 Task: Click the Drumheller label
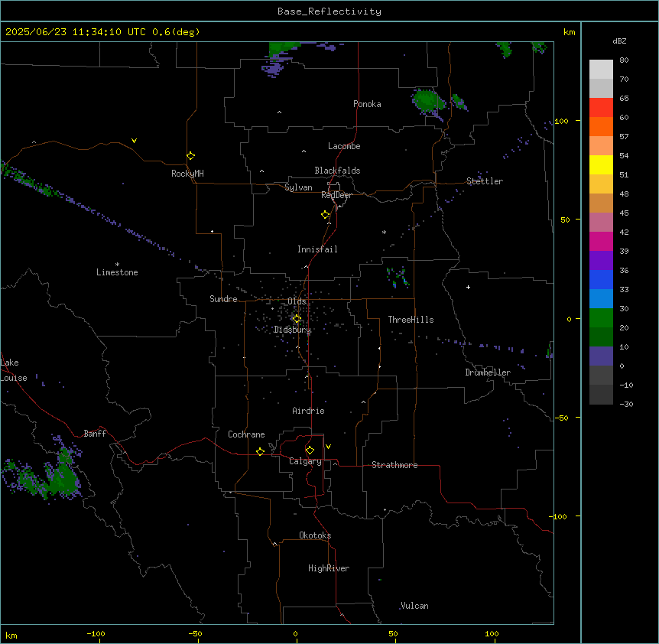pos(488,372)
